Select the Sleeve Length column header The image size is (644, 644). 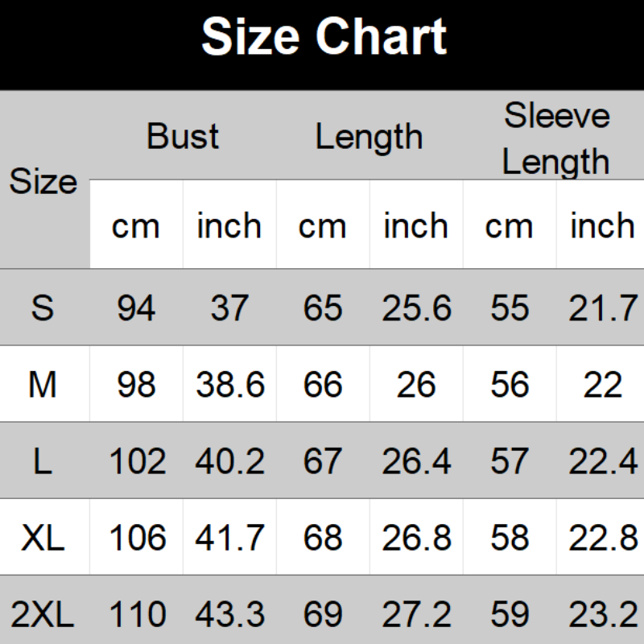556,139
